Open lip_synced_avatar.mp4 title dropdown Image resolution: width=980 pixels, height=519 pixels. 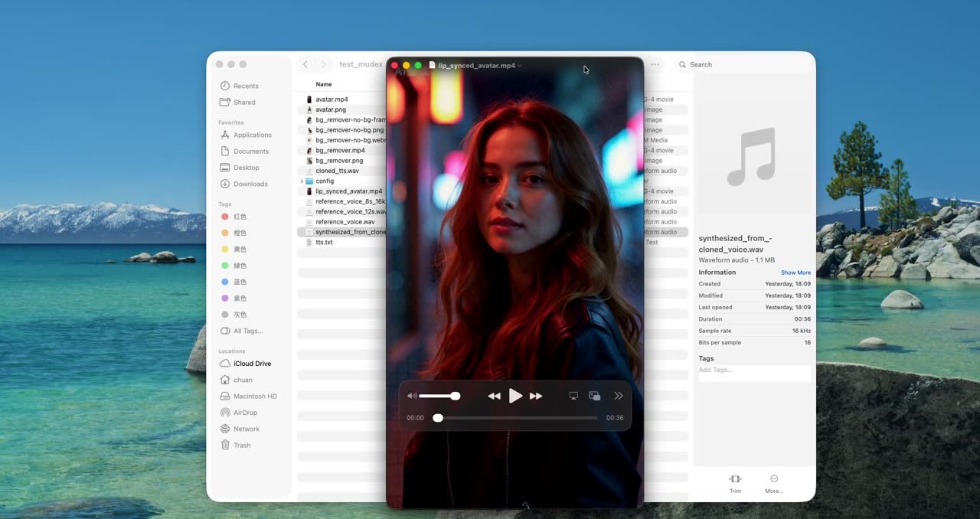pos(520,66)
